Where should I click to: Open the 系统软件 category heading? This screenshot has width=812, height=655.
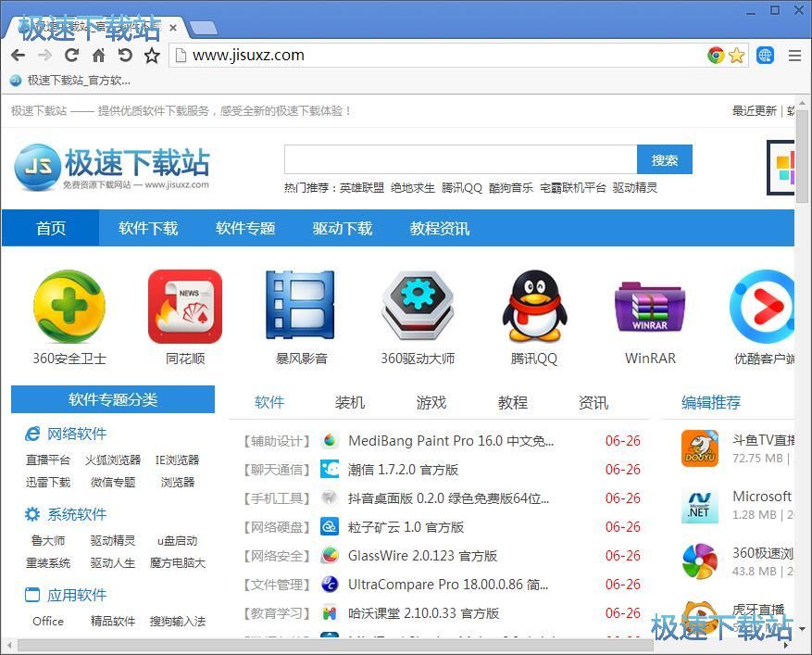[x=77, y=514]
